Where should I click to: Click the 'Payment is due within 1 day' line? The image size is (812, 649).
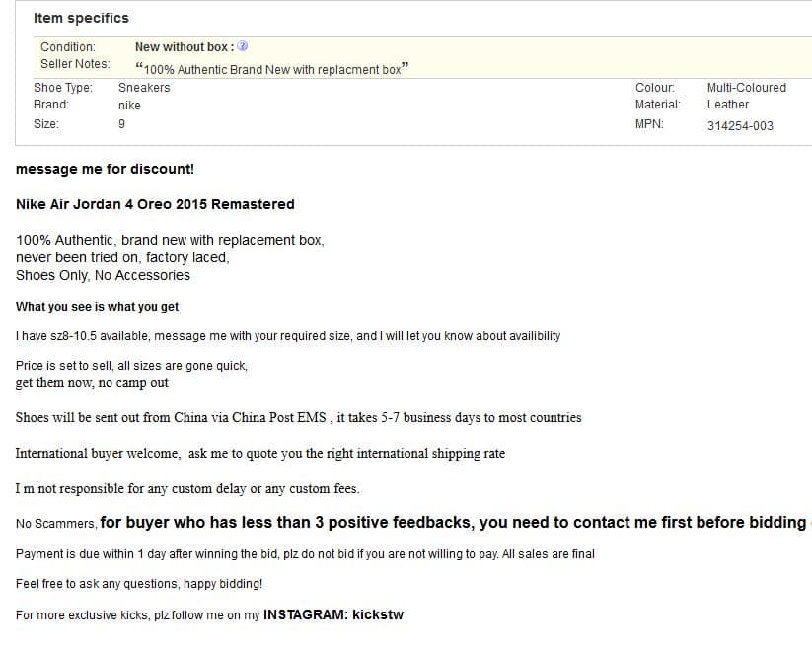pos(305,554)
